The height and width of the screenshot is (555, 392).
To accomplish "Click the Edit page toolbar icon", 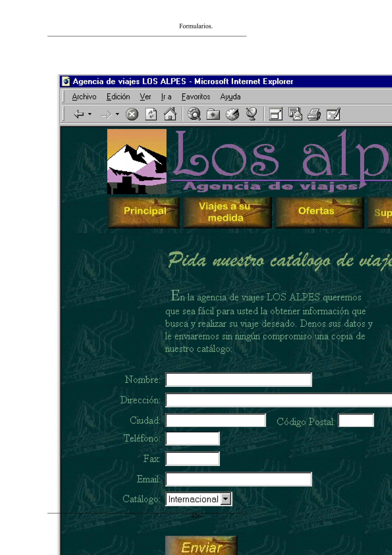I will [x=333, y=114].
